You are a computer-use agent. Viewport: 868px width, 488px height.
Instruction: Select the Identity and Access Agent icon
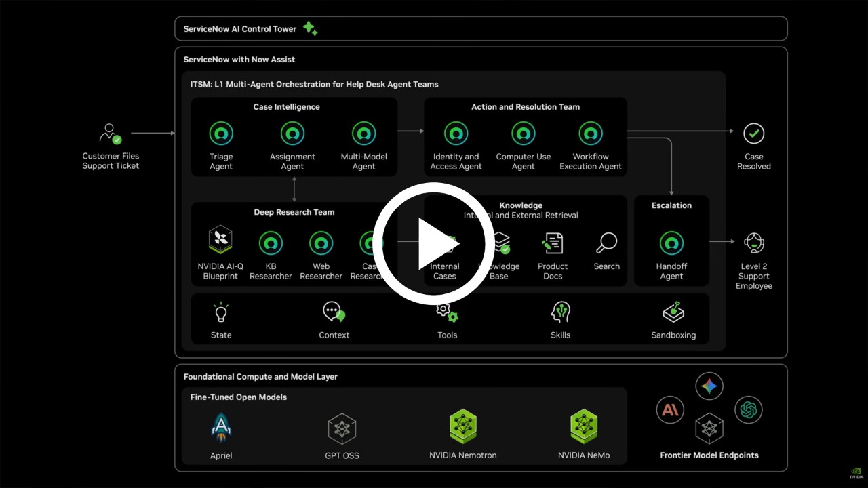click(456, 134)
